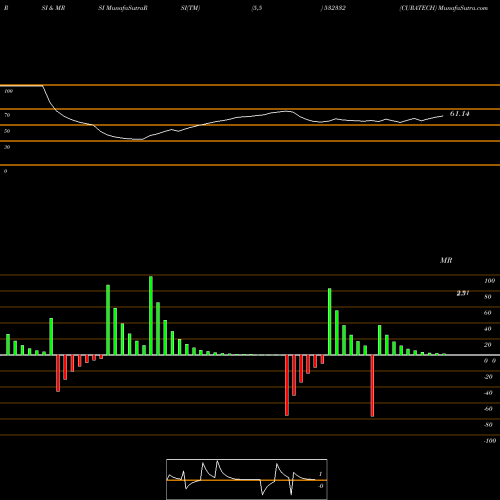Click the end of the white RSI line
This screenshot has width=500, height=500.
tap(443, 116)
